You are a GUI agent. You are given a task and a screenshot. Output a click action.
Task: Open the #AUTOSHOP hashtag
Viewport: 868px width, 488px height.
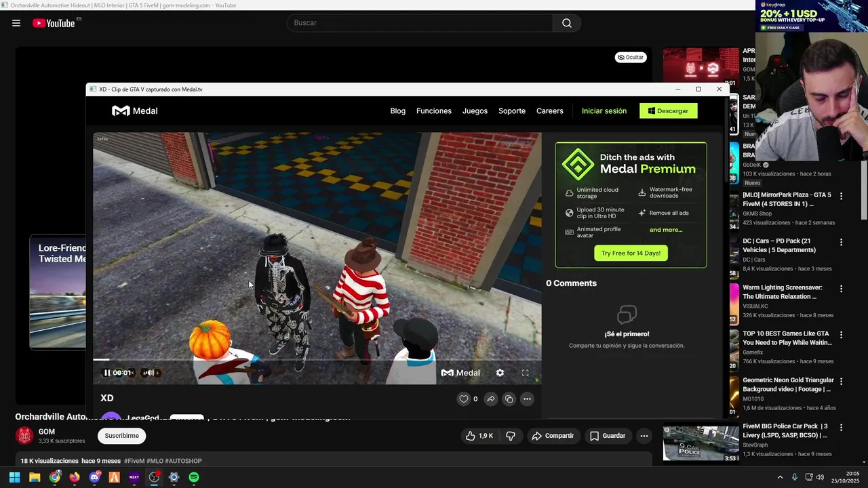pyautogui.click(x=183, y=461)
